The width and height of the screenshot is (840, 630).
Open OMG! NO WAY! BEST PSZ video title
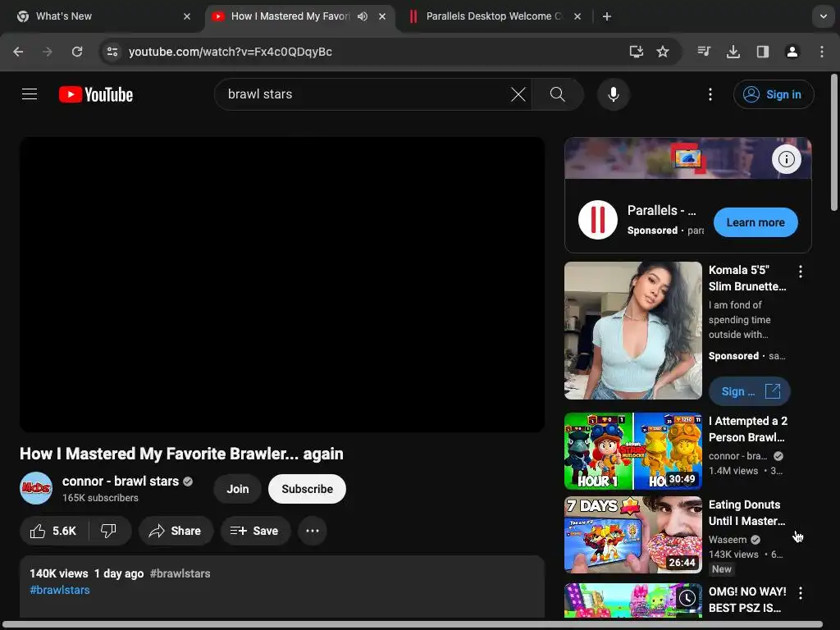(x=747, y=600)
